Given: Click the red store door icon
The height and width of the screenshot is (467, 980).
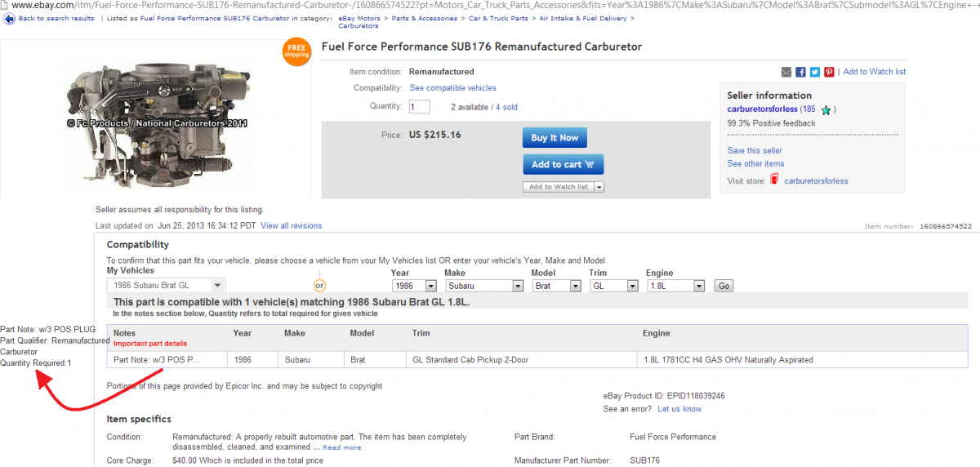Looking at the screenshot, I should 774,180.
